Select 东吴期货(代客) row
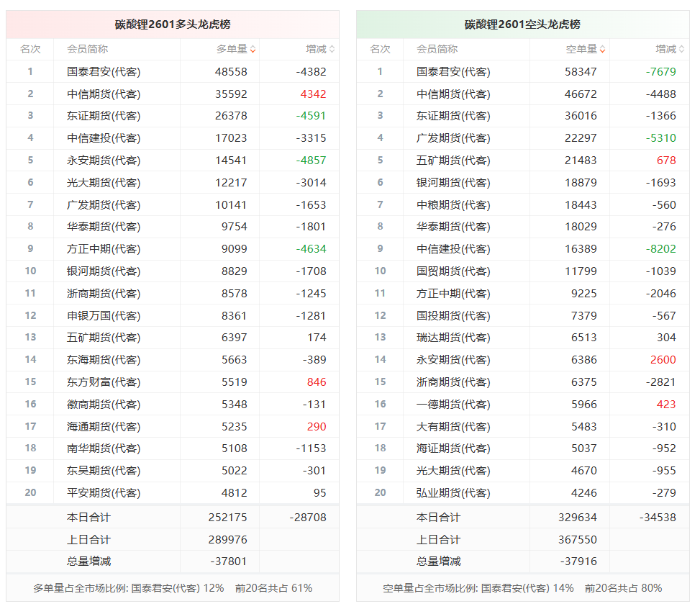The width and height of the screenshot is (700, 609). point(173,471)
